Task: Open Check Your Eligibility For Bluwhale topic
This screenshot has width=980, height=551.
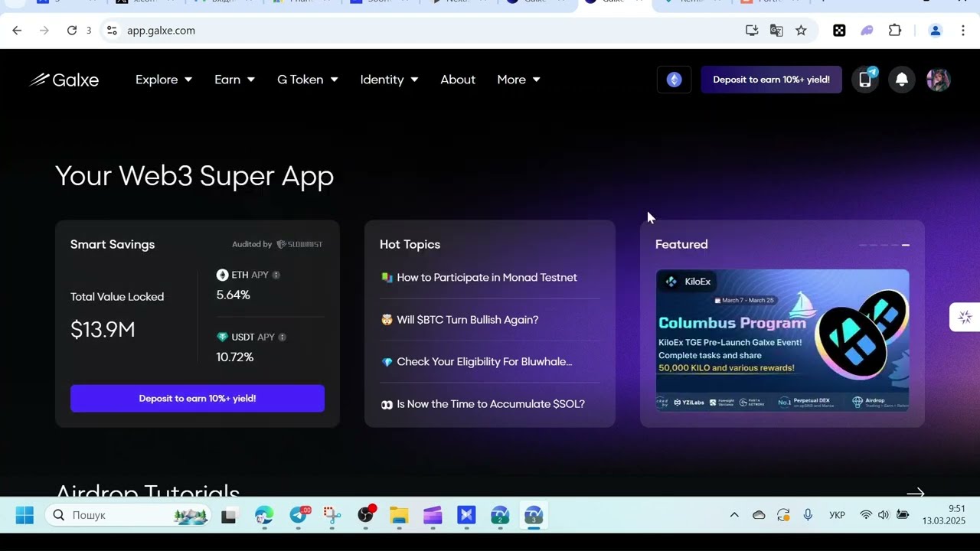Action: [477, 362]
